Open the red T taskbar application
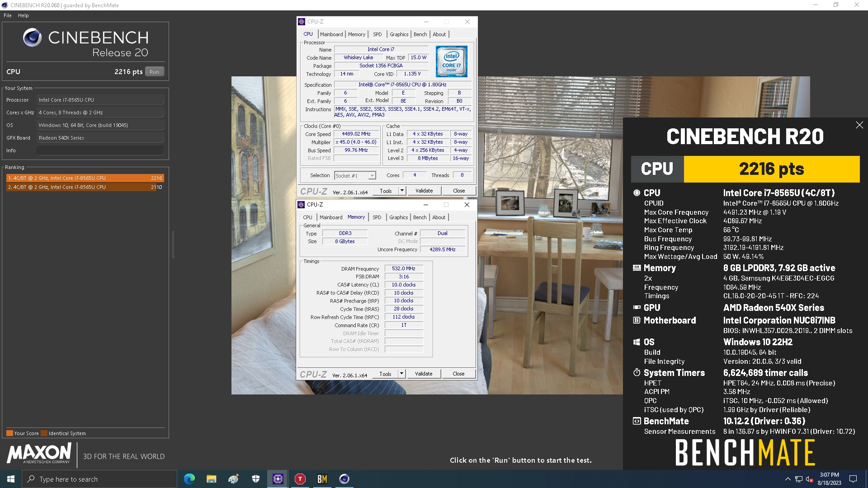 (300, 479)
